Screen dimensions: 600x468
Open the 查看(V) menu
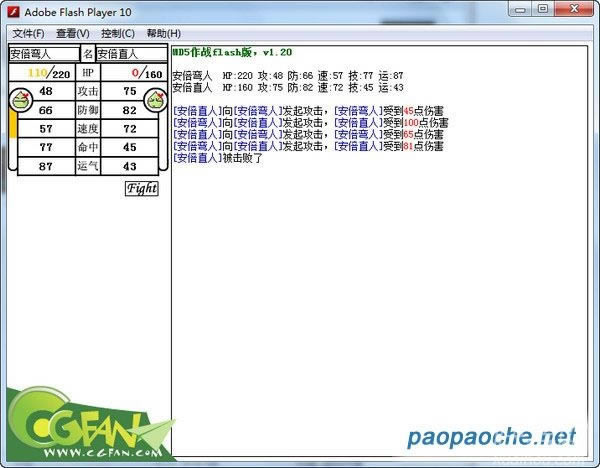pos(73,33)
